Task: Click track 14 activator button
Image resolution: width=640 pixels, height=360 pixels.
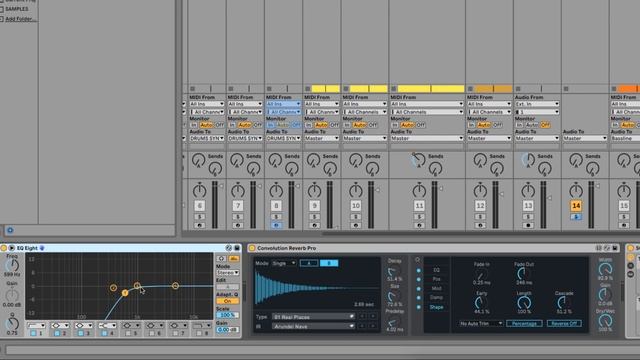Action: [576, 206]
